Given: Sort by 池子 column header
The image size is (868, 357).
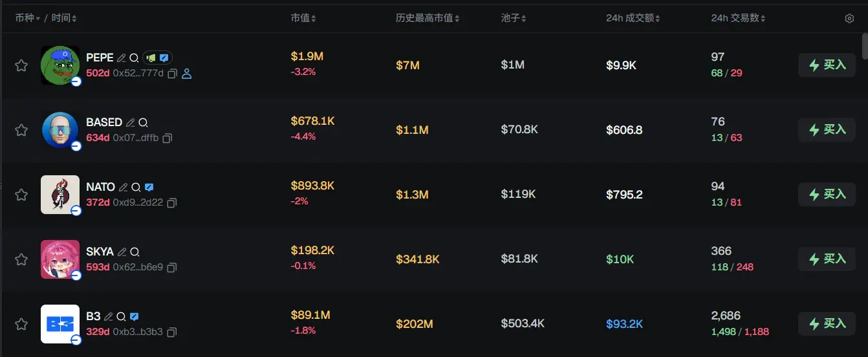Looking at the screenshot, I should [514, 19].
